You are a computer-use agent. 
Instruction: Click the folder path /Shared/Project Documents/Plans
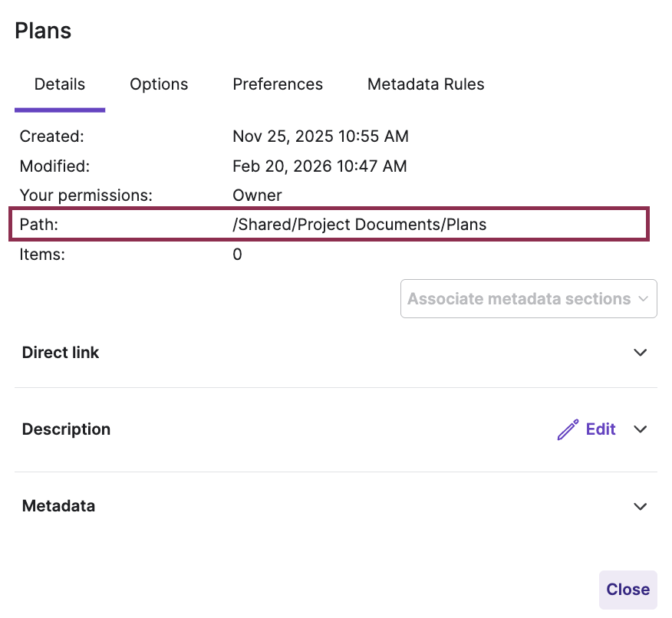359,224
